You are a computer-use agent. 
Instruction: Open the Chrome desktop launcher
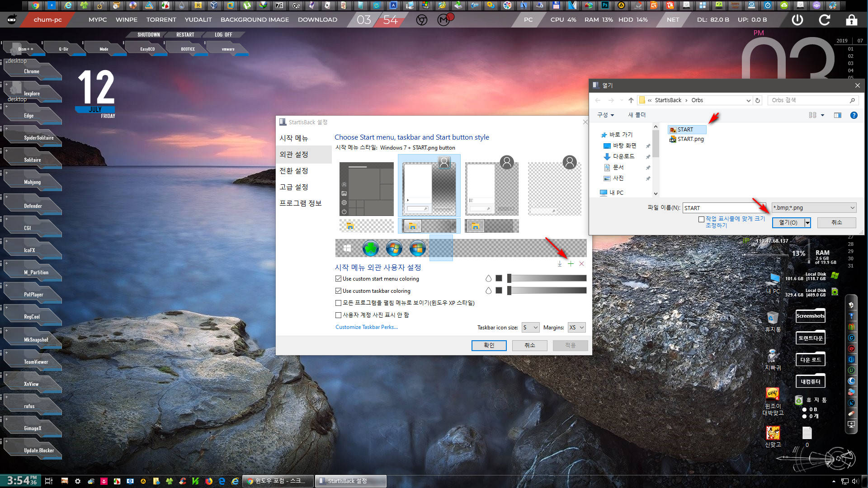pyautogui.click(x=32, y=71)
